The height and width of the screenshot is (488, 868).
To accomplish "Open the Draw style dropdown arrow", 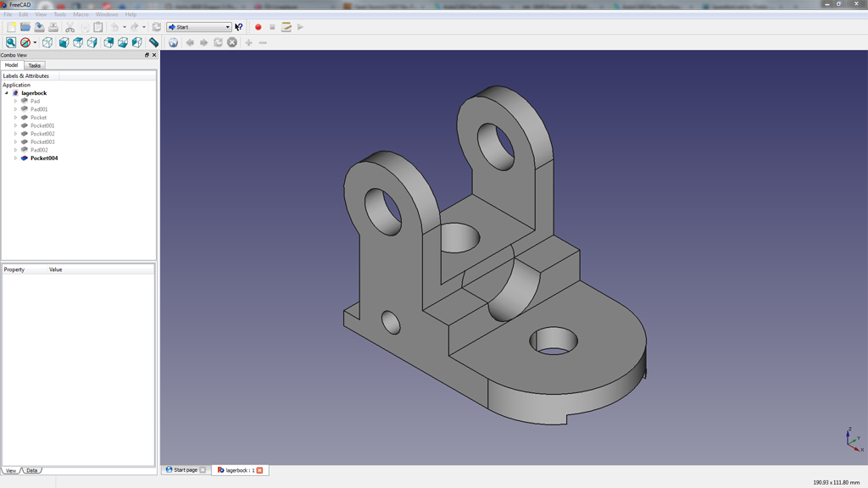I will pyautogui.click(x=35, y=42).
